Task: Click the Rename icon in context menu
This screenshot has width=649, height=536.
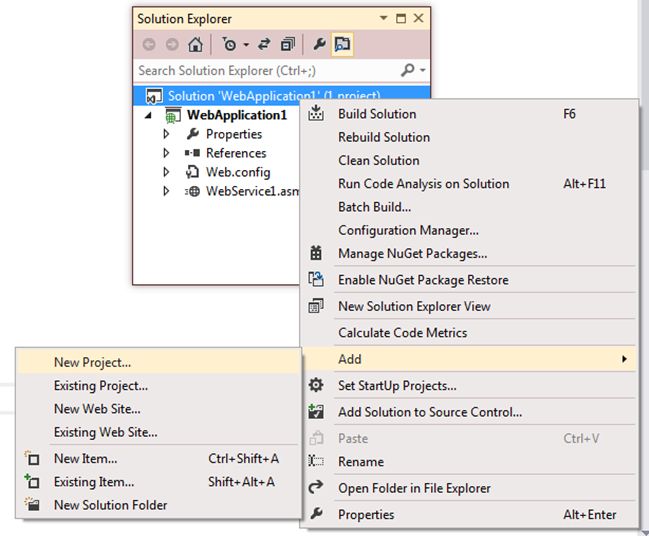Action: 316,461
